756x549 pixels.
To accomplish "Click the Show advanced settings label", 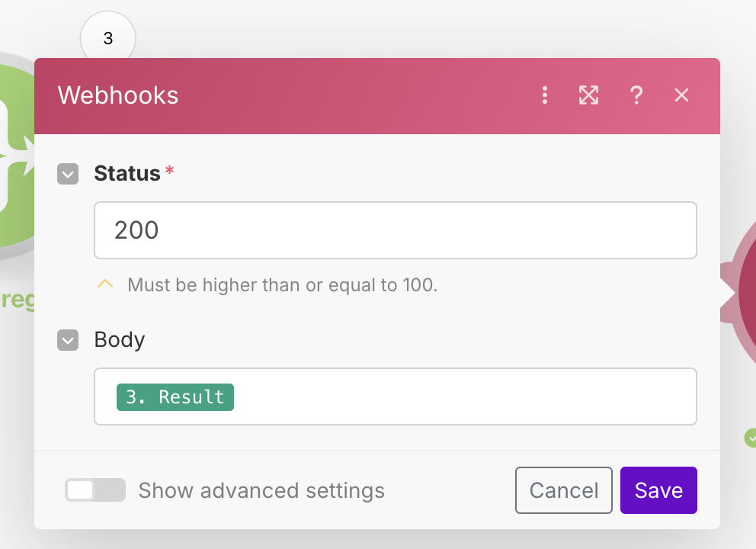I will 261,490.
